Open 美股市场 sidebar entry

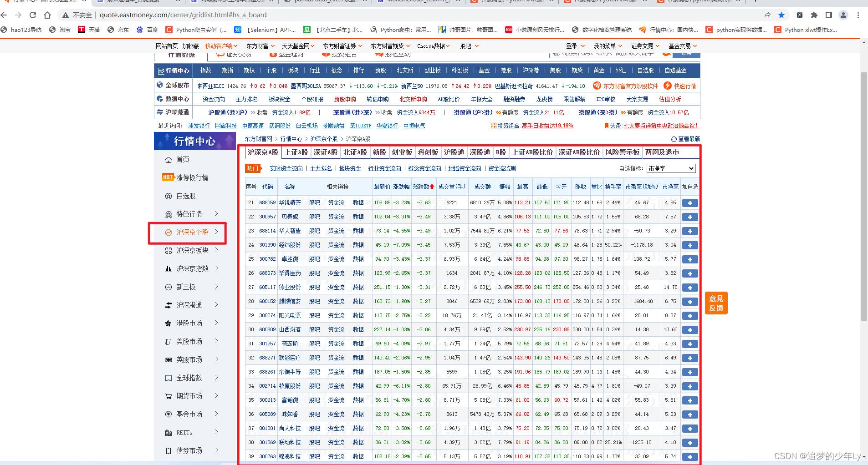click(x=189, y=341)
